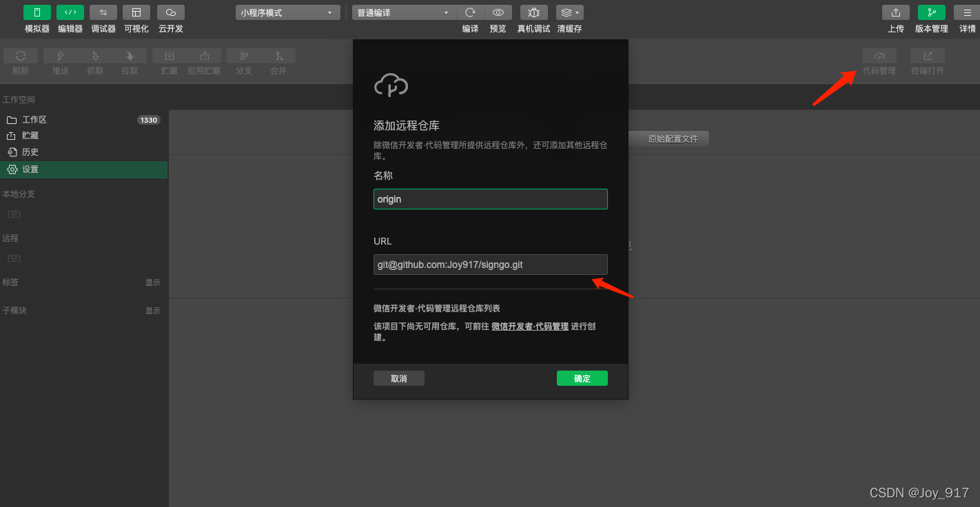Click the 远程 section header
The width and height of the screenshot is (980, 507).
(x=10, y=238)
